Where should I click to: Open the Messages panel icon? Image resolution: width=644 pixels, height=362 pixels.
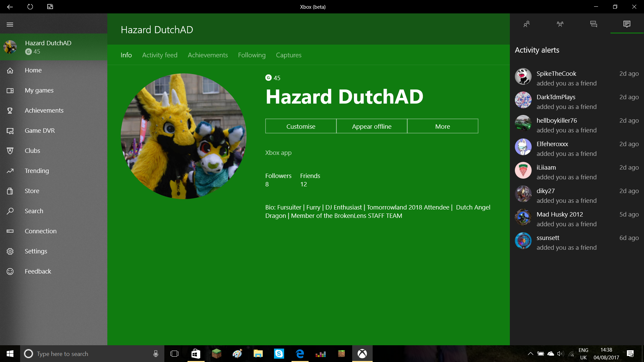pyautogui.click(x=594, y=24)
